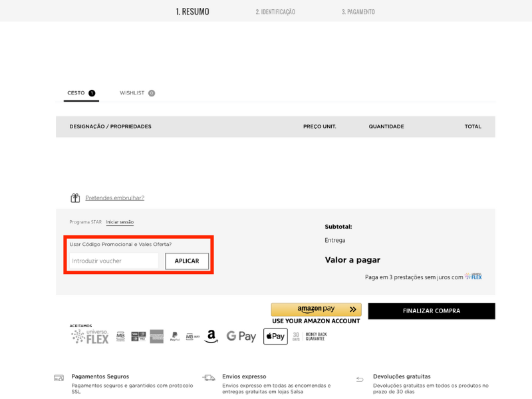This screenshot has width=532, height=399.
Task: Go to step 2 Identificação
Action: tap(275, 12)
